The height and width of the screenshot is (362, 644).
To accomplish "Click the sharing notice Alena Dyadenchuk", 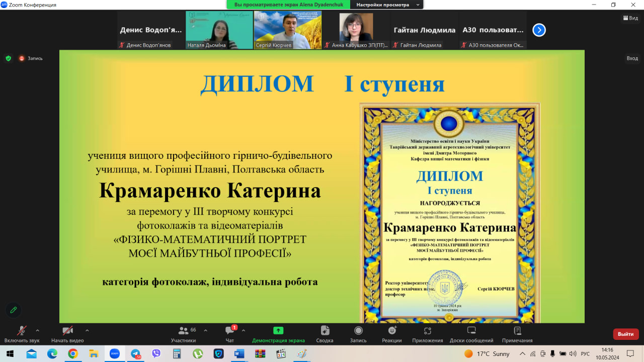I will point(289,5).
